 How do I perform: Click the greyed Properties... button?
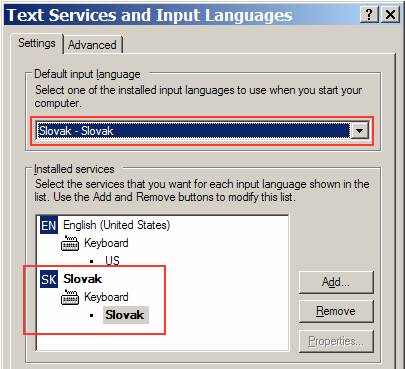coord(336,341)
